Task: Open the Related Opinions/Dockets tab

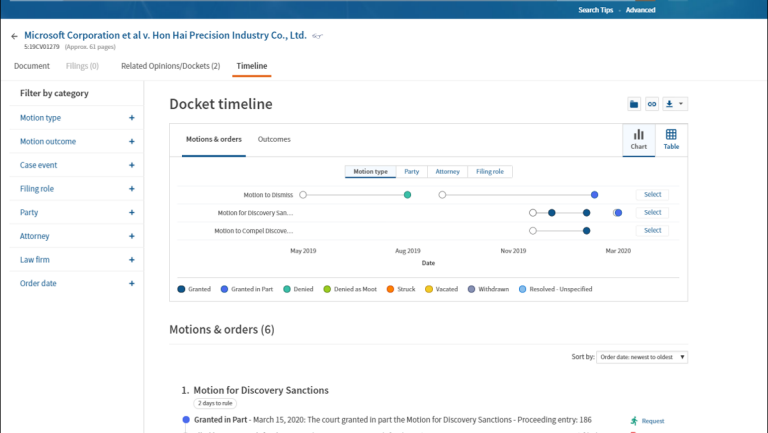Action: pyautogui.click(x=170, y=66)
